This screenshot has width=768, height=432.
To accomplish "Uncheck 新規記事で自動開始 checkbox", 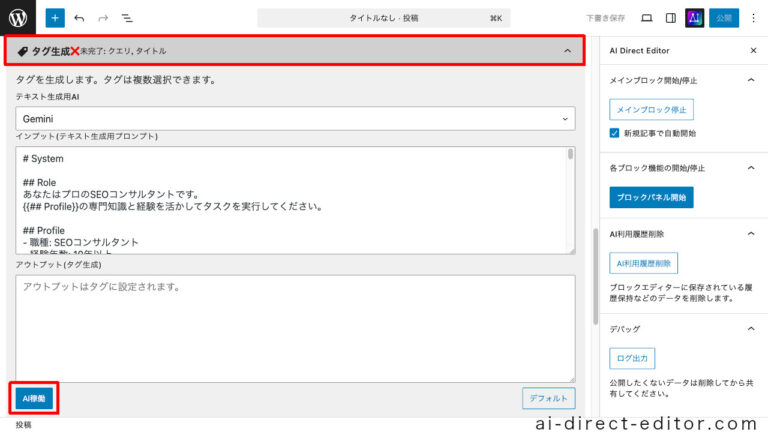I will pyautogui.click(x=615, y=133).
